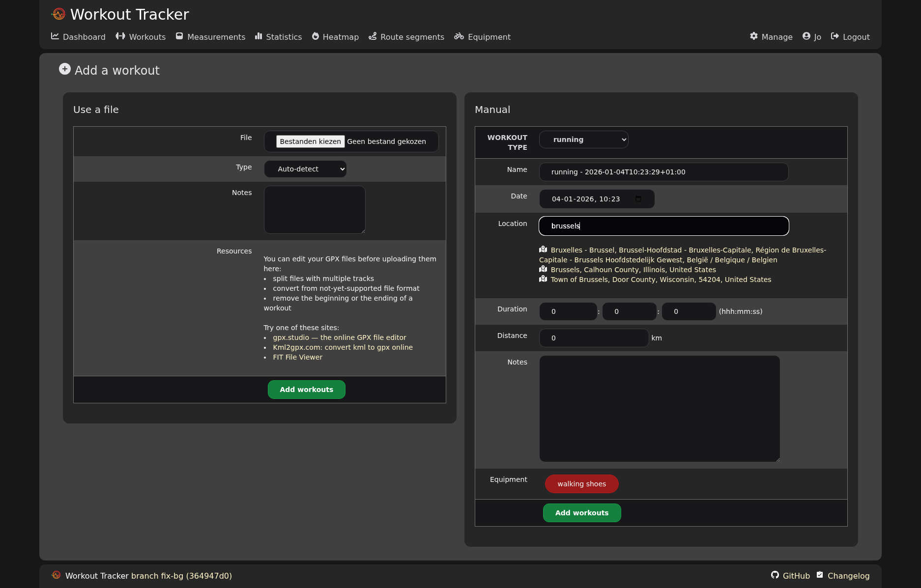This screenshot has width=921, height=588.
Task: Click the Workouts dumbbell icon
Action: (120, 36)
